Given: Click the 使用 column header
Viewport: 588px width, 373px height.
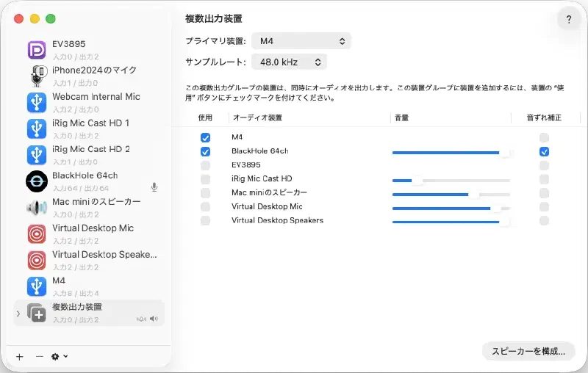Looking at the screenshot, I should (x=205, y=117).
